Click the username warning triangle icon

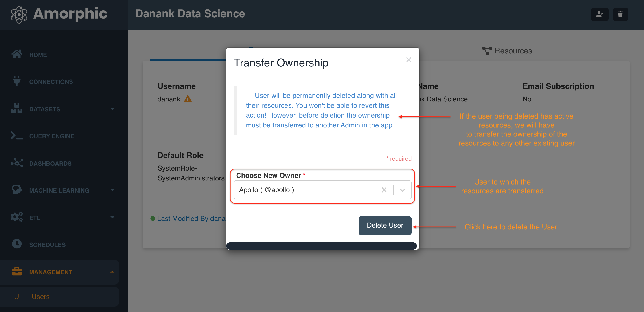(188, 99)
